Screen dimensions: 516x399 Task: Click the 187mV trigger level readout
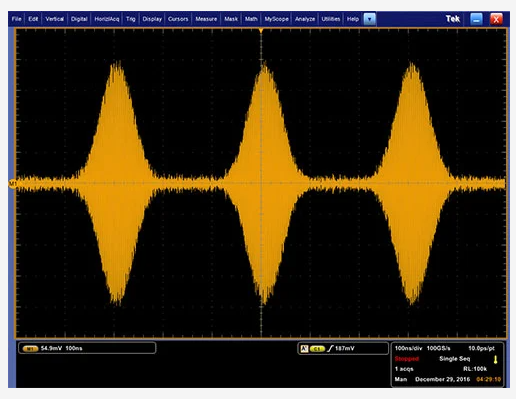[345, 349]
